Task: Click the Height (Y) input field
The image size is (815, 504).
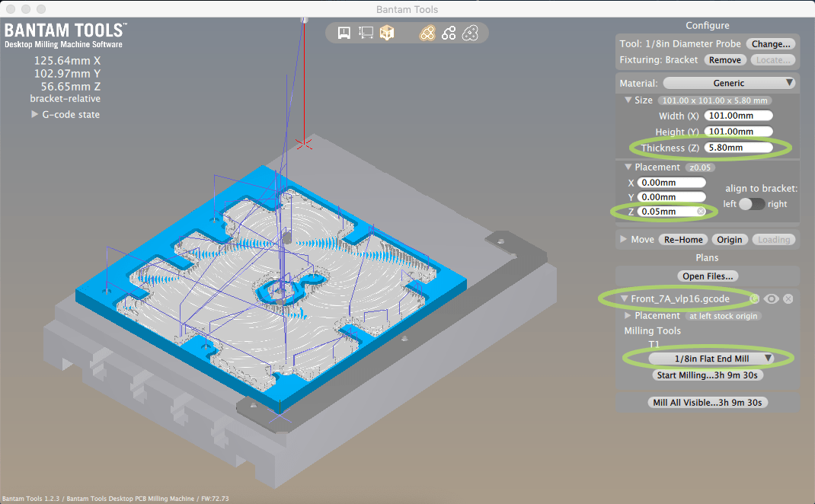Action: [738, 132]
